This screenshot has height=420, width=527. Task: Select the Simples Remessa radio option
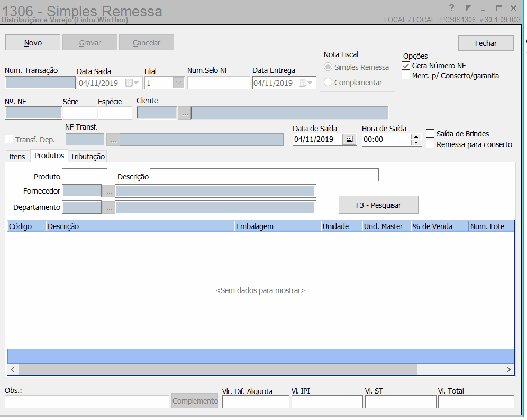click(328, 67)
